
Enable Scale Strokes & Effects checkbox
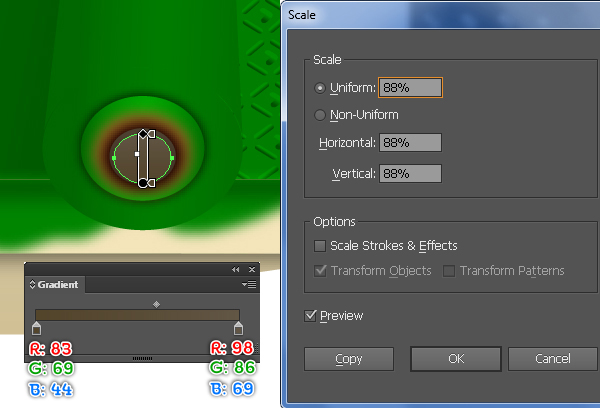(320, 246)
